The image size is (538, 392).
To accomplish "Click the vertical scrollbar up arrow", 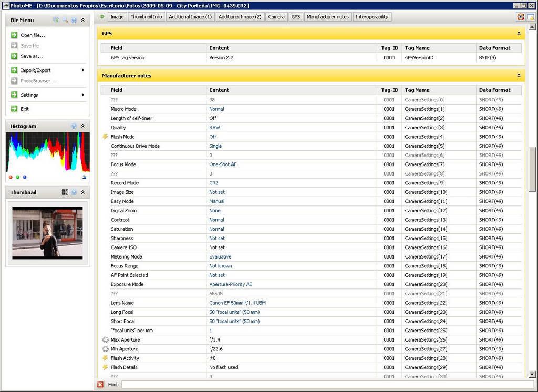I will [532, 27].
